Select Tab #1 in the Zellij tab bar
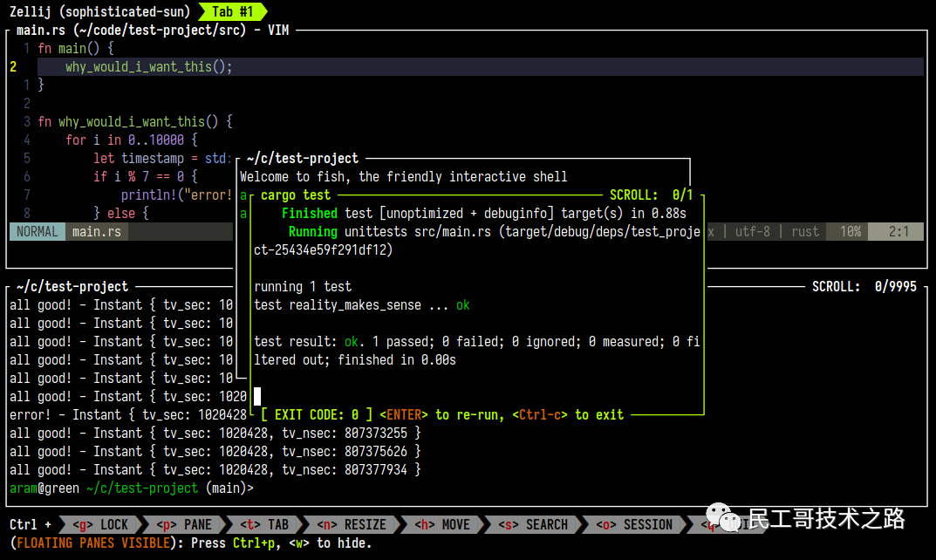Viewport: 936px width, 560px height. (232, 11)
